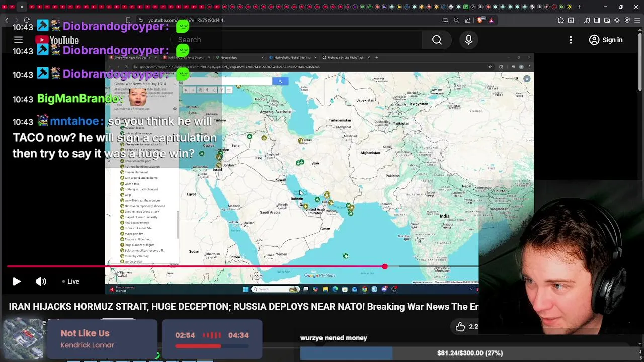Click the magnifier search button
The width and height of the screenshot is (644, 362).
tap(437, 40)
